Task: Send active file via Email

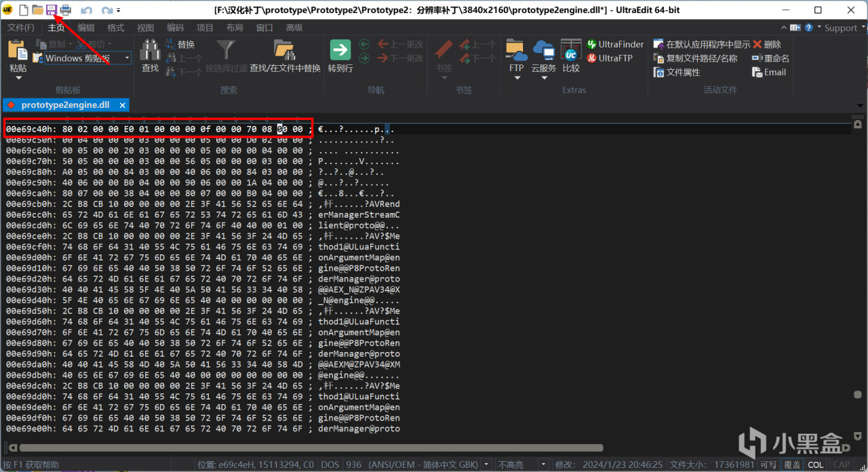Action: 769,72
